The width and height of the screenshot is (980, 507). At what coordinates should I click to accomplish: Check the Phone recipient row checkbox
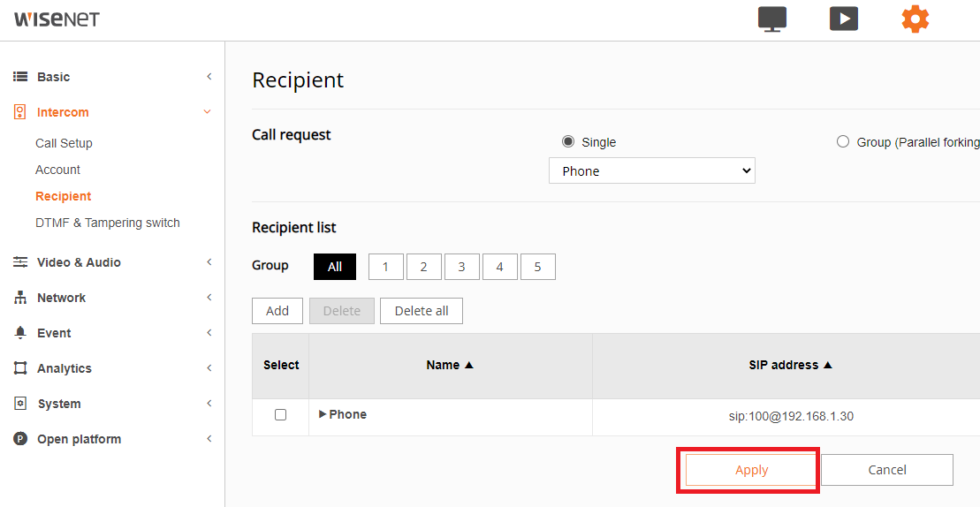[281, 414]
